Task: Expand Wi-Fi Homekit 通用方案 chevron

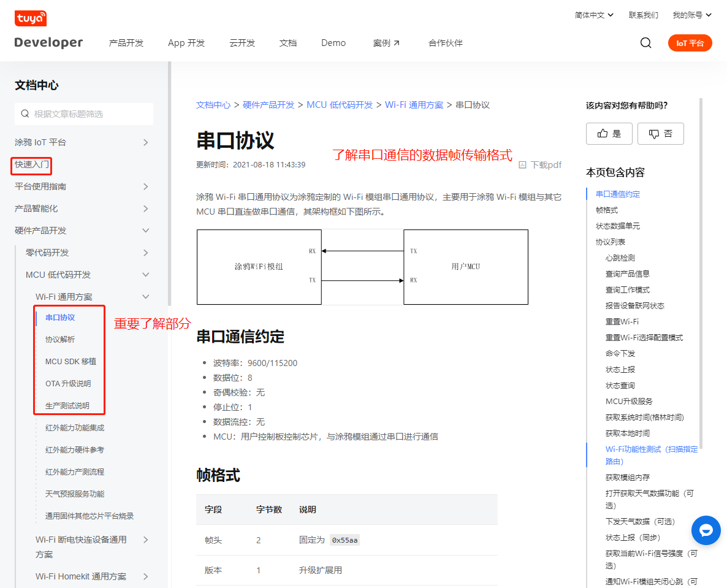Action: pyautogui.click(x=146, y=576)
